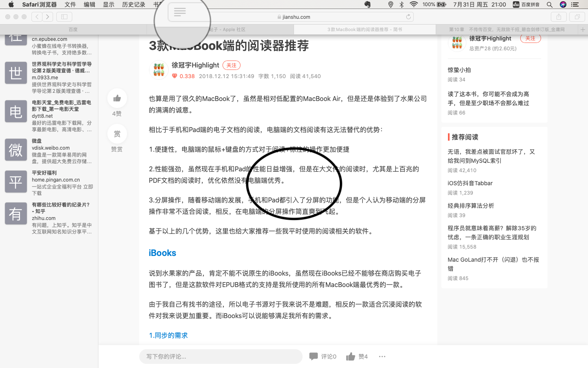Toggle 关注 button in right sidebar author card

point(530,38)
